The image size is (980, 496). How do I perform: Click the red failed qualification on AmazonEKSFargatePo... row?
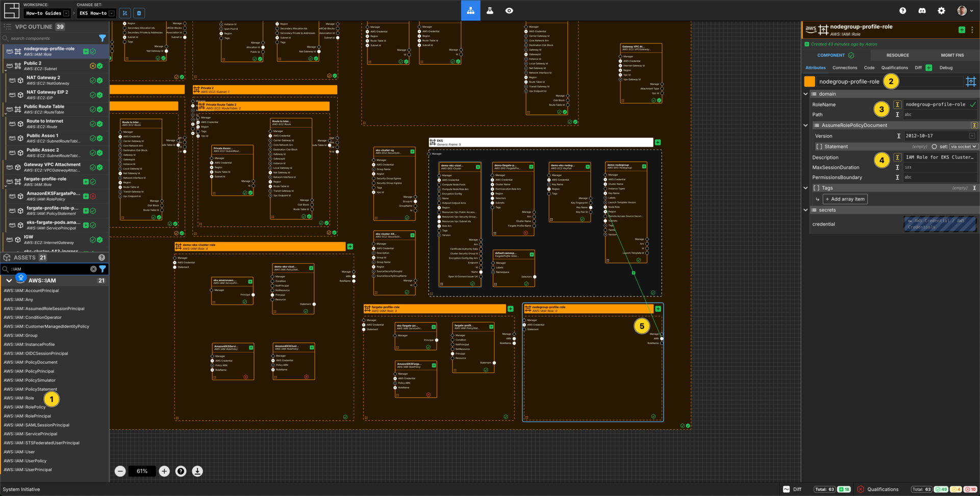click(x=93, y=196)
